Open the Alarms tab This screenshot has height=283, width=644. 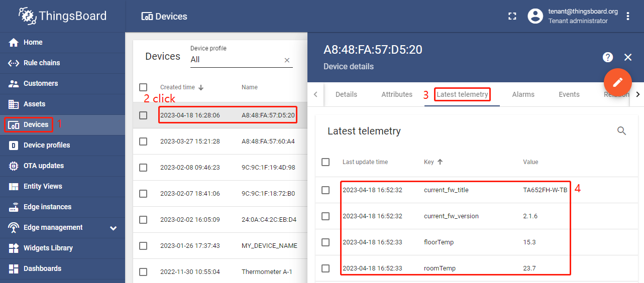[523, 94]
